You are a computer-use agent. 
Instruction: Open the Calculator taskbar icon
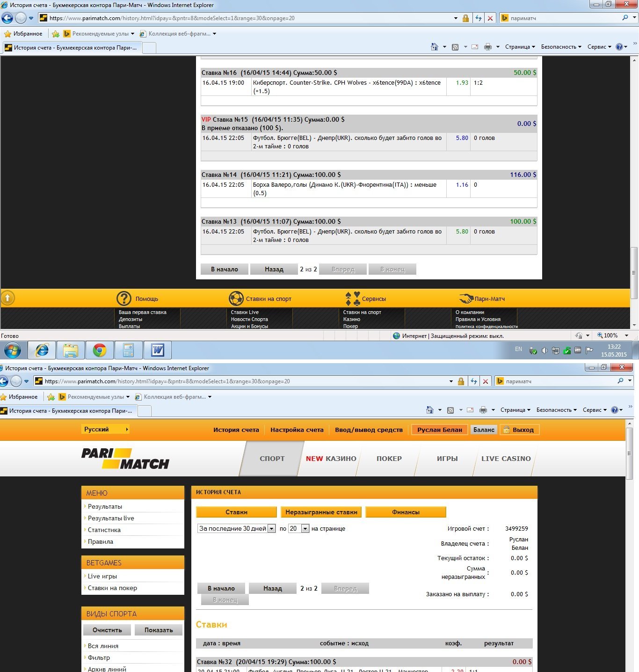tap(128, 350)
